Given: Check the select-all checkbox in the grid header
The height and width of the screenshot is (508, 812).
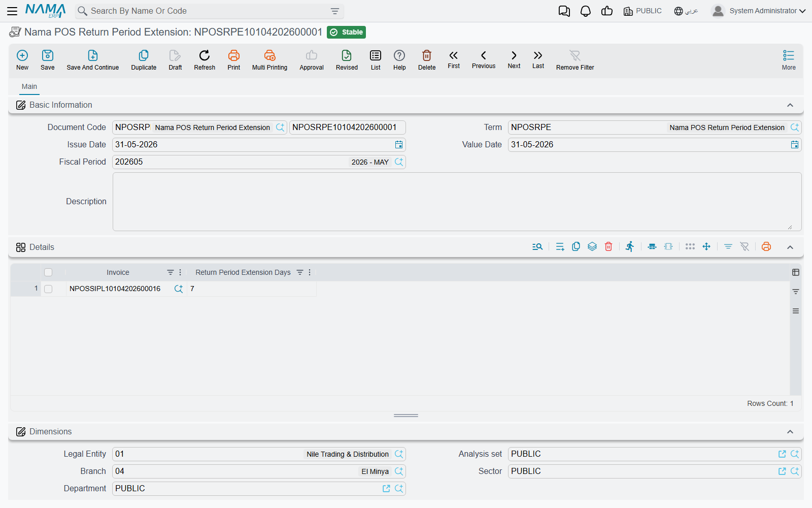Looking at the screenshot, I should [x=48, y=272].
